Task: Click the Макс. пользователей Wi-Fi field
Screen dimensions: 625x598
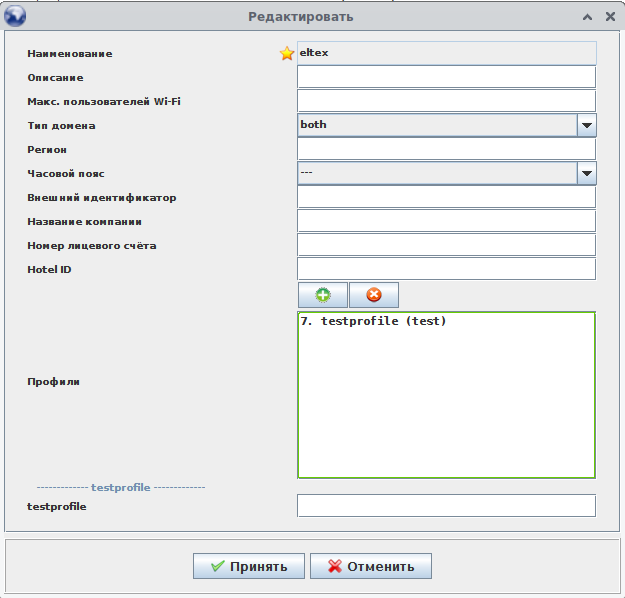Action: click(446, 101)
